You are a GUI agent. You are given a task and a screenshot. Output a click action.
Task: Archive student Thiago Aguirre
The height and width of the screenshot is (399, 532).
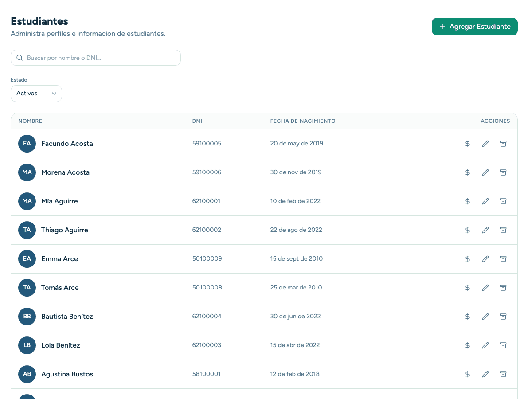pos(503,230)
